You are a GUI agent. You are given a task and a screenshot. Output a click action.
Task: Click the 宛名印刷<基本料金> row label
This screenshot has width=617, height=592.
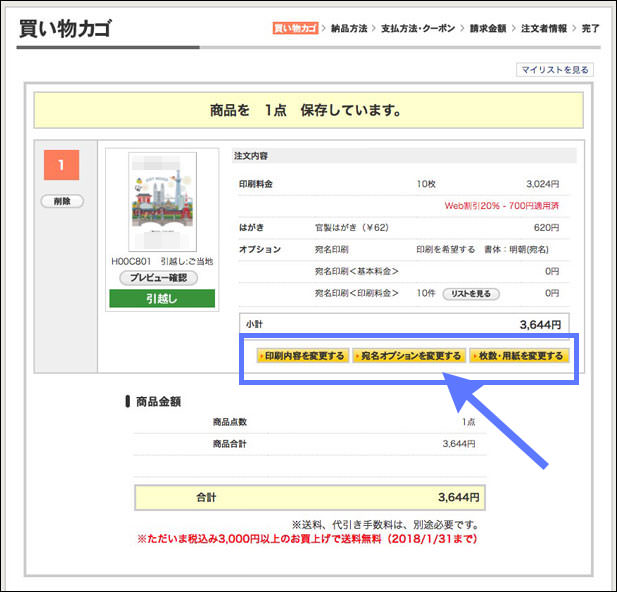click(x=357, y=271)
